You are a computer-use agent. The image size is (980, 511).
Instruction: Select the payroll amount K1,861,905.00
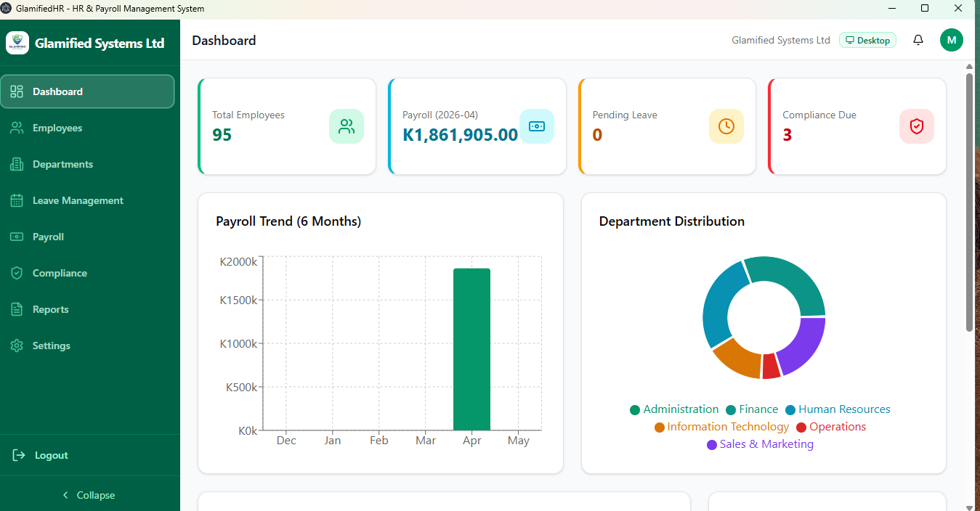pos(461,135)
